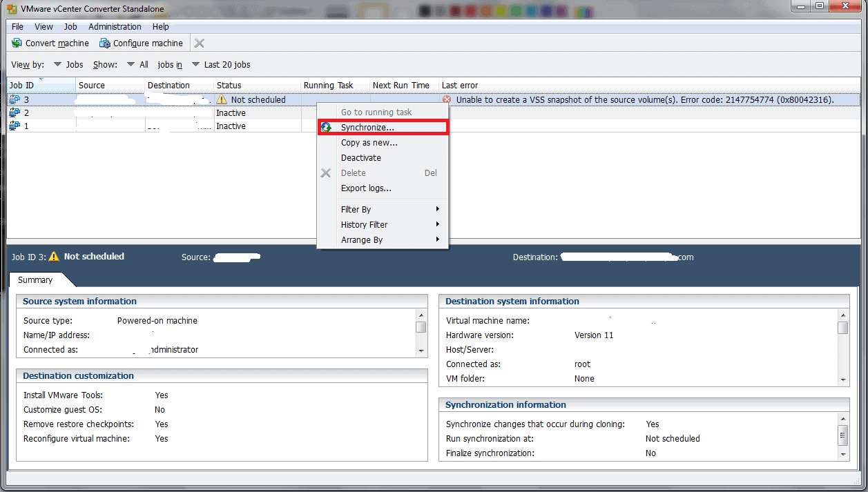Select the job 3 machine icon in the list
The image size is (868, 492).
click(15, 99)
